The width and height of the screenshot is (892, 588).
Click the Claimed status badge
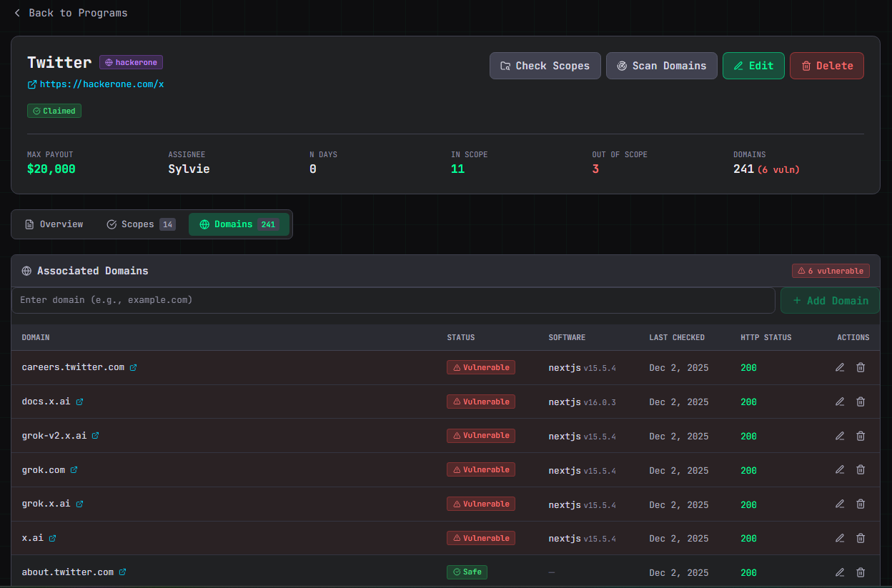click(54, 111)
